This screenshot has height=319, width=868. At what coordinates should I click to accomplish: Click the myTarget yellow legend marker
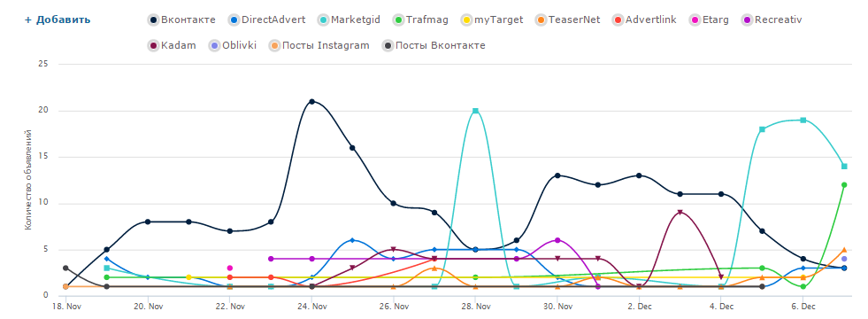click(466, 20)
